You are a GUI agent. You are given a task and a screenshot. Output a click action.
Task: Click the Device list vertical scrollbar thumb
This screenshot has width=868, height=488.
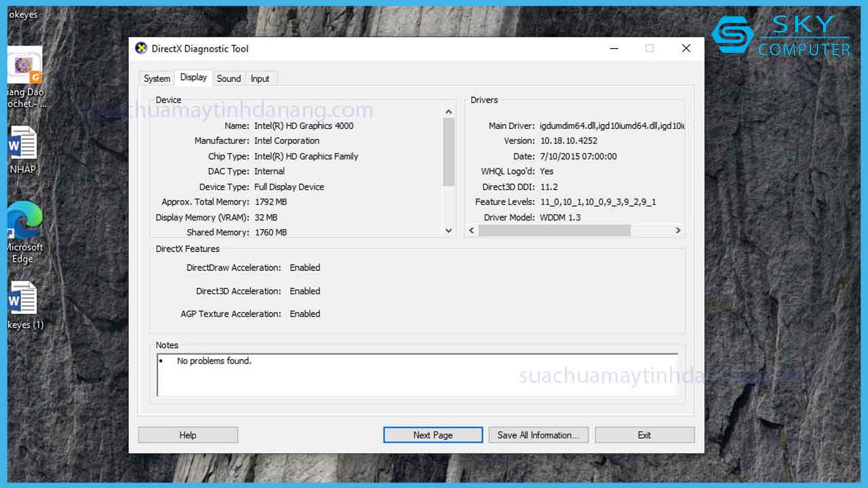tap(448, 152)
